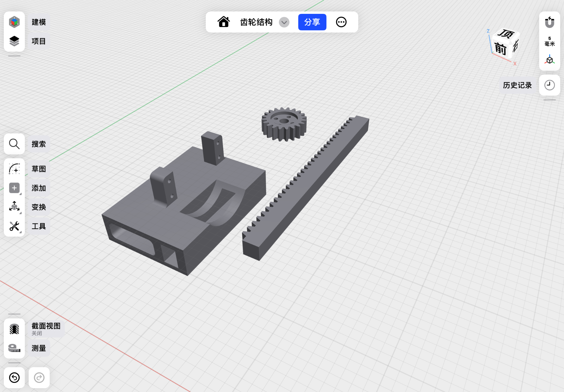
Task: Expand the 齿轮结构 title dropdown arrow
Action: tap(284, 22)
